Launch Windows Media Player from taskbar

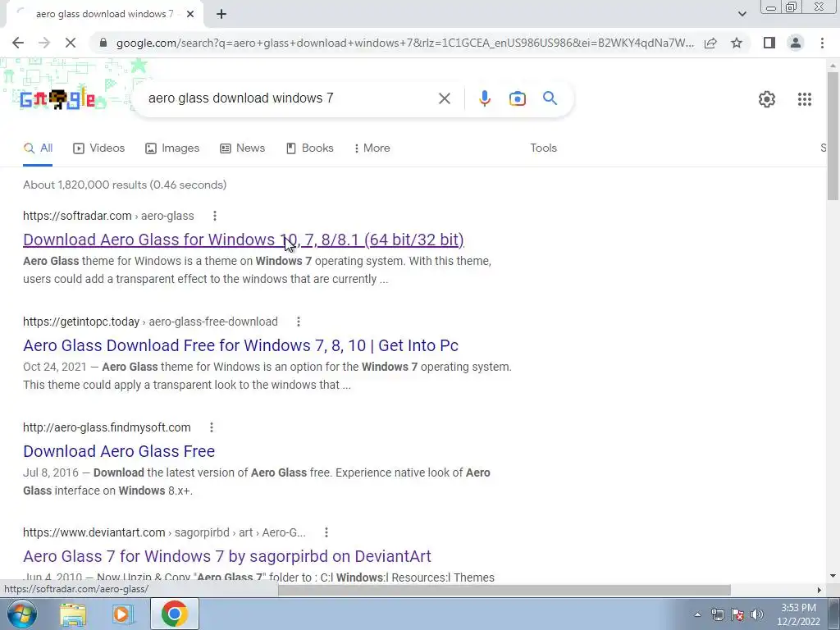coord(122,614)
